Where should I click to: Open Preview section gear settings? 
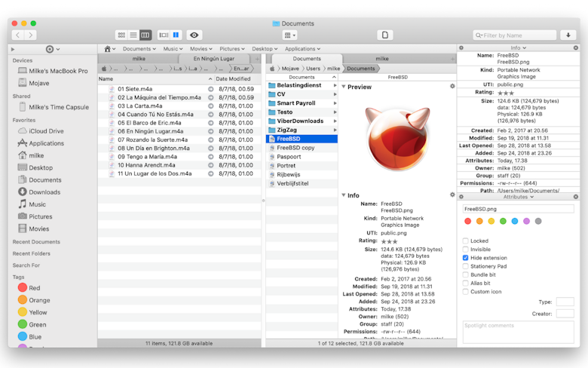(x=452, y=86)
